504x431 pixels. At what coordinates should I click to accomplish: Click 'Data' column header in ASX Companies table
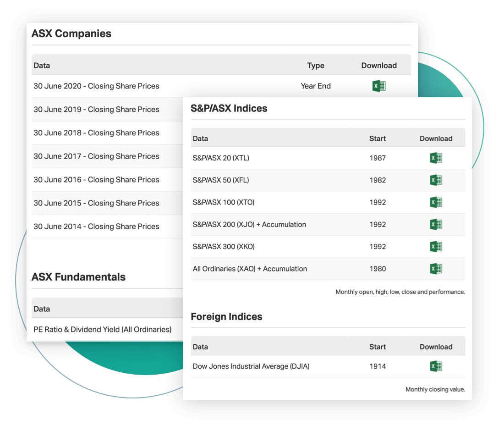point(42,66)
